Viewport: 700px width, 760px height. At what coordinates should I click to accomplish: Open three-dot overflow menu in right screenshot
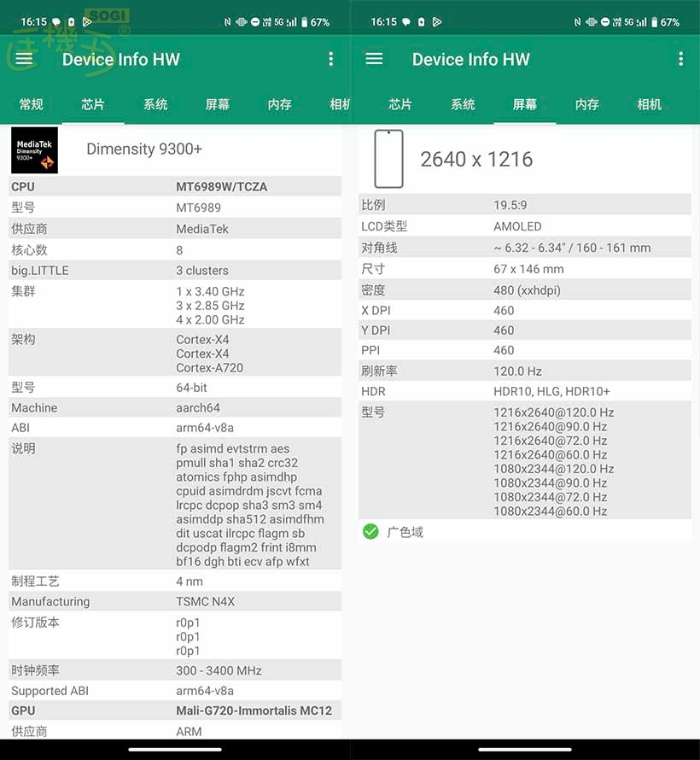coord(680,59)
